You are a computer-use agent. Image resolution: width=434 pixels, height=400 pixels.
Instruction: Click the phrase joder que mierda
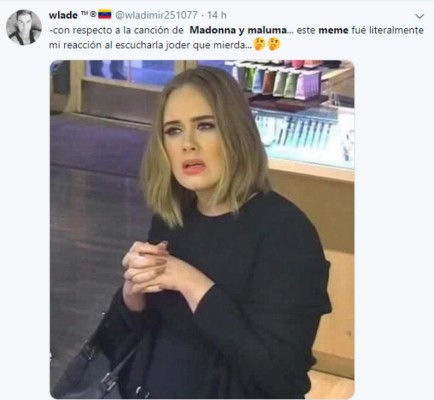tap(210, 45)
